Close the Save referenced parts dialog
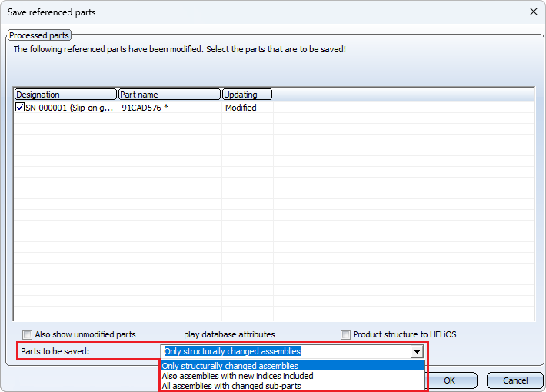 [x=534, y=12]
